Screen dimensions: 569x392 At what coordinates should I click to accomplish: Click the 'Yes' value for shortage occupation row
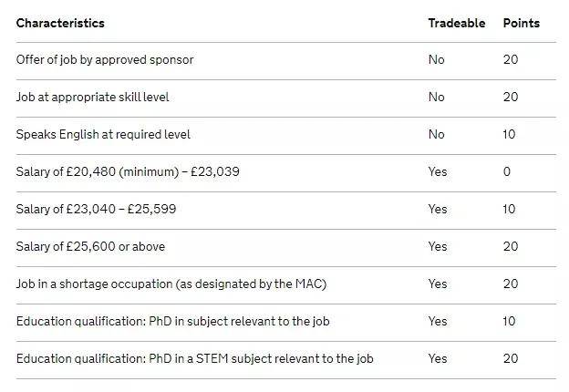click(x=438, y=284)
